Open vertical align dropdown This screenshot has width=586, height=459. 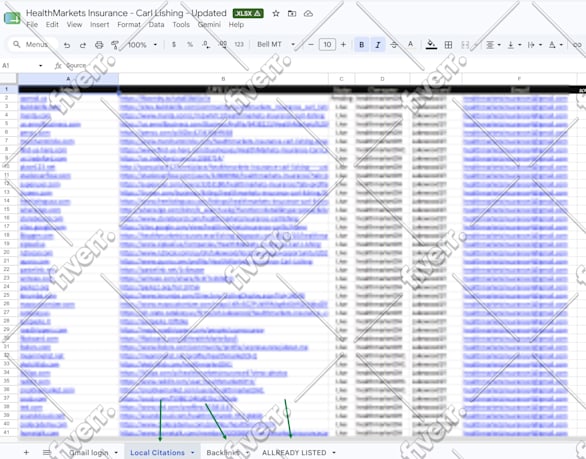514,45
